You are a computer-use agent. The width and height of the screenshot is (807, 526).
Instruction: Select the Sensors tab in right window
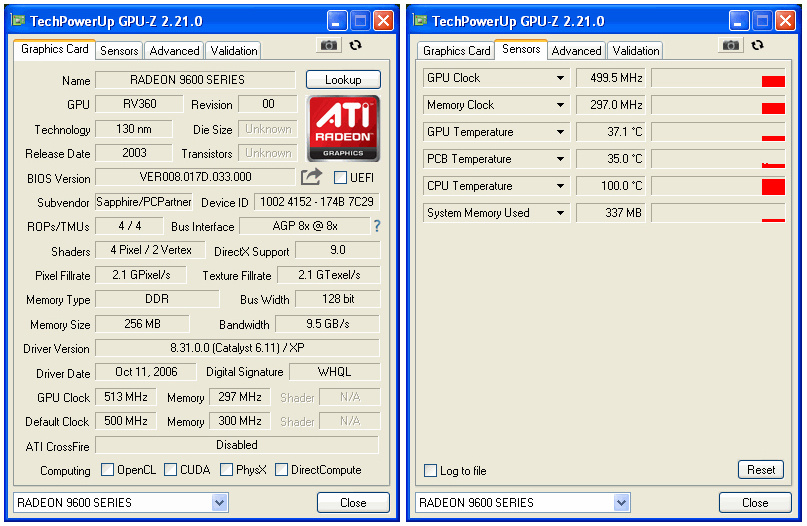pyautogui.click(x=521, y=49)
